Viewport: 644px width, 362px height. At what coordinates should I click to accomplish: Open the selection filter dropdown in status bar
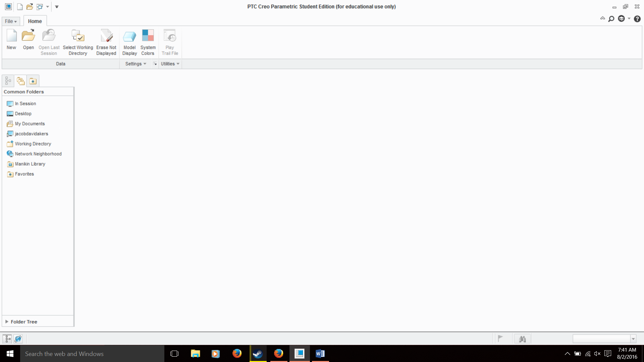[x=633, y=339]
